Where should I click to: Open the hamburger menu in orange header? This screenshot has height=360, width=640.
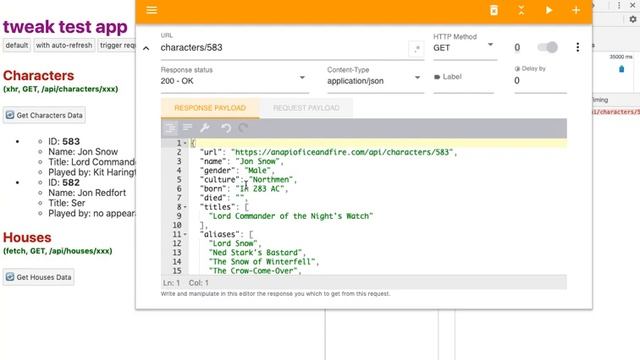pyautogui.click(x=151, y=10)
